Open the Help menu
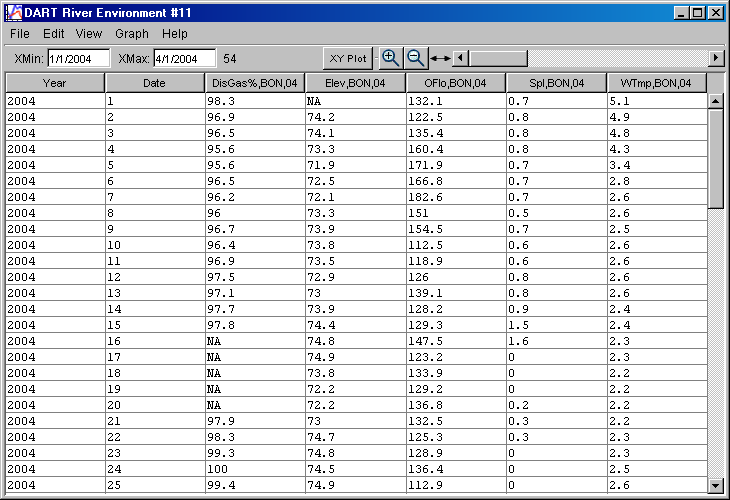The height and width of the screenshot is (500, 730). 175,34
